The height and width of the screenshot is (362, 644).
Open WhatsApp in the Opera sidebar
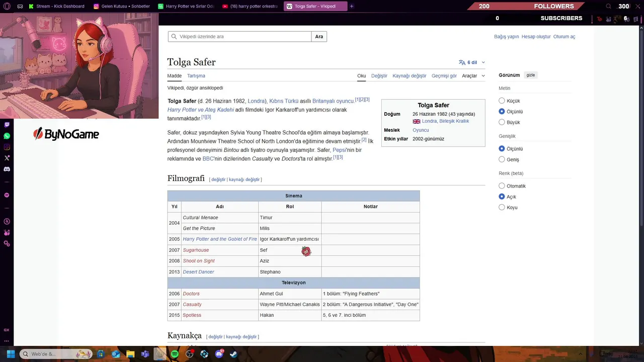pos(7,136)
